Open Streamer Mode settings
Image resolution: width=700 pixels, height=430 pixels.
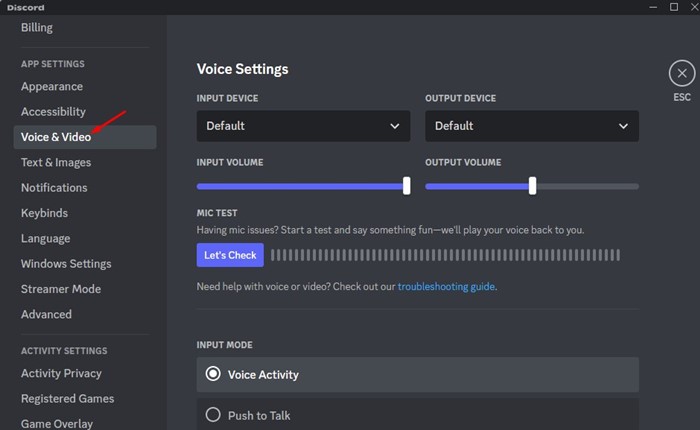[61, 289]
